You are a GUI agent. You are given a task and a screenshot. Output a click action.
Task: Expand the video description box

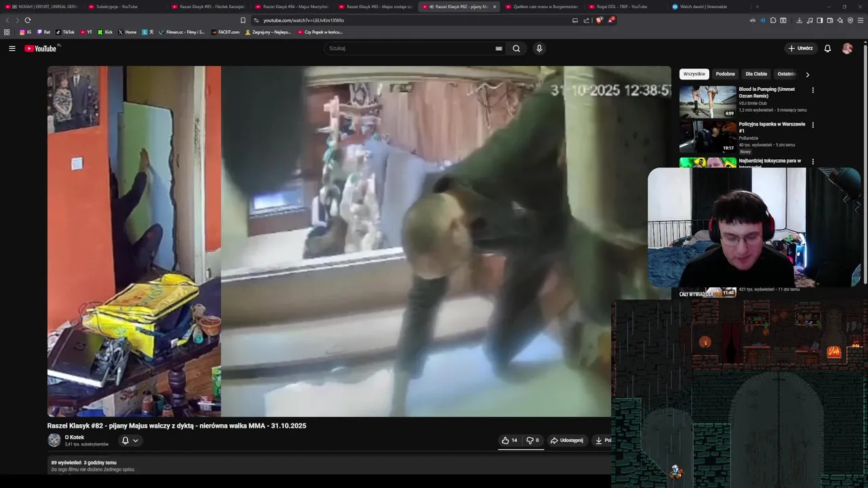point(329,465)
